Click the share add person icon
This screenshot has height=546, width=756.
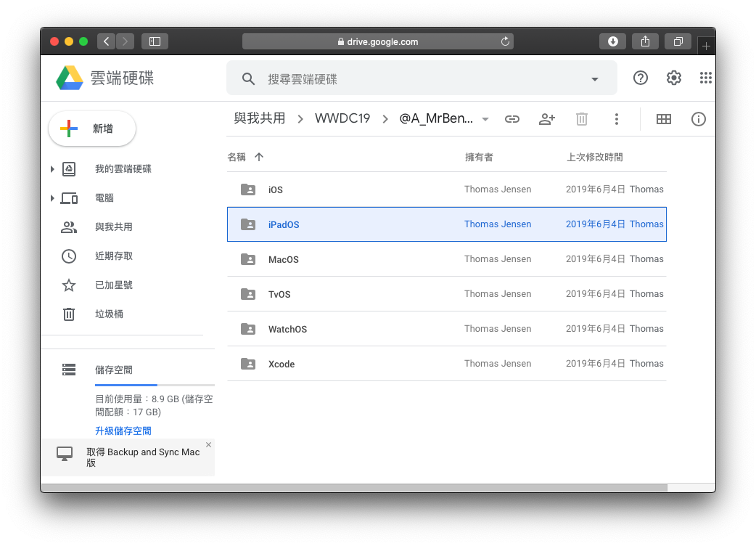click(x=547, y=118)
